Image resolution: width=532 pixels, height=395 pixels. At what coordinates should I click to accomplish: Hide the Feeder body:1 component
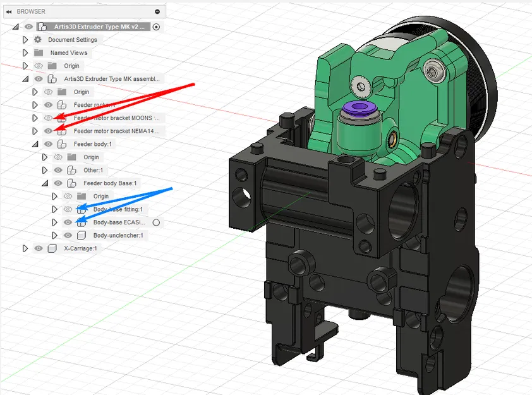(48, 143)
